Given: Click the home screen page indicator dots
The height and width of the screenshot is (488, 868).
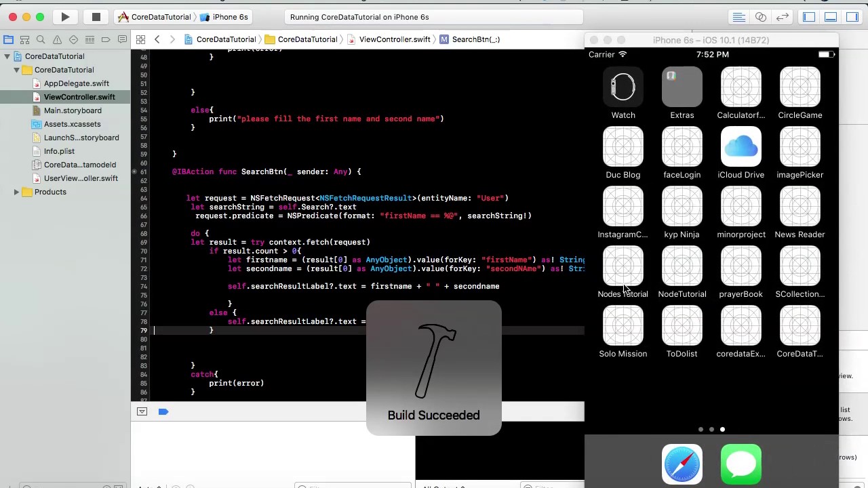Looking at the screenshot, I should [x=711, y=429].
